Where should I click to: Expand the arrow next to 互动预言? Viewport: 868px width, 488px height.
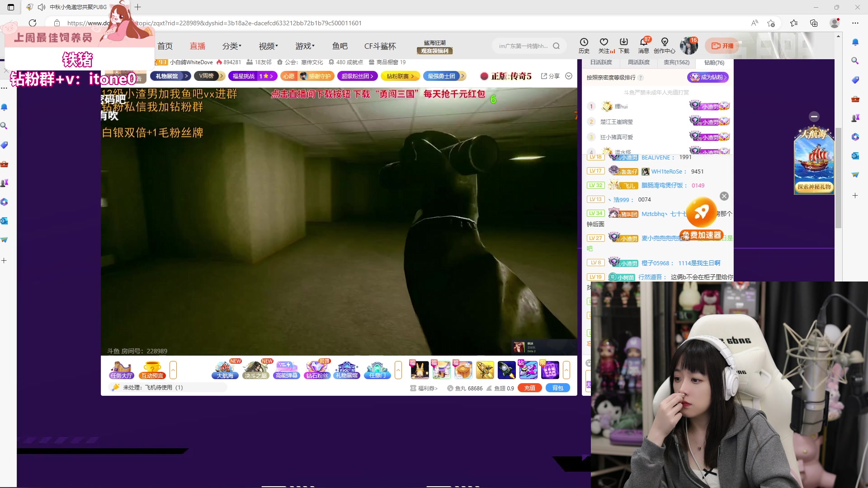point(173,370)
